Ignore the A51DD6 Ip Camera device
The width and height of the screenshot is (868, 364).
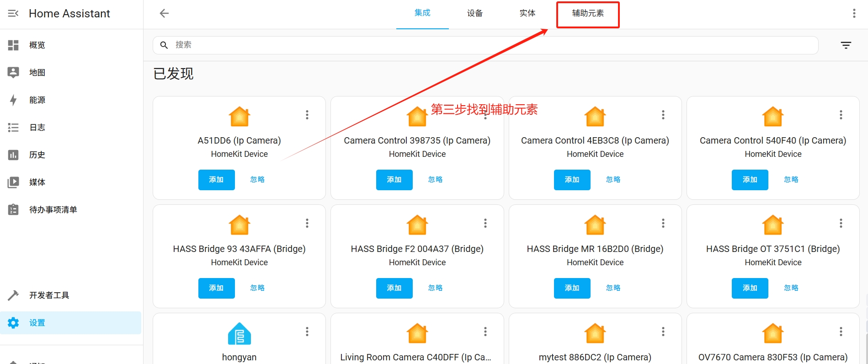(x=257, y=180)
